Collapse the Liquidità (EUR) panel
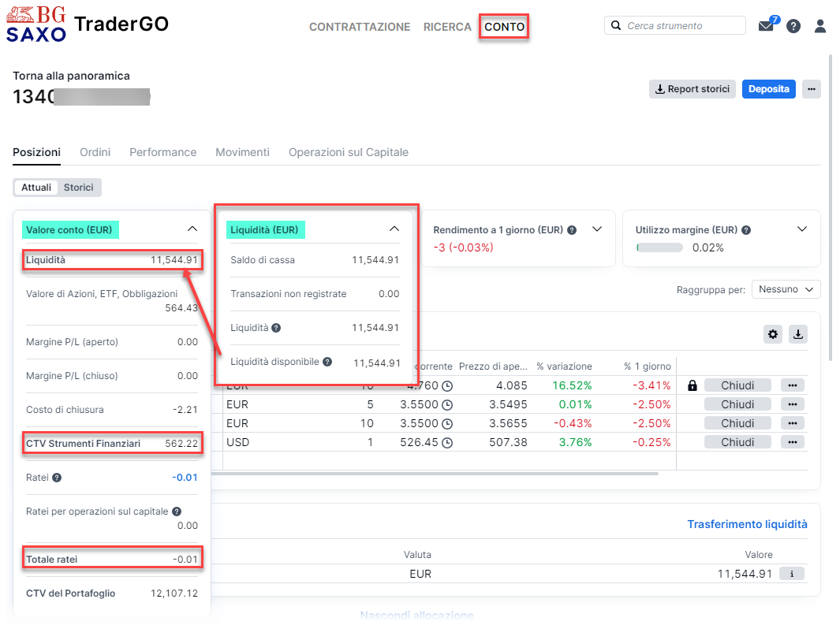 click(x=394, y=229)
